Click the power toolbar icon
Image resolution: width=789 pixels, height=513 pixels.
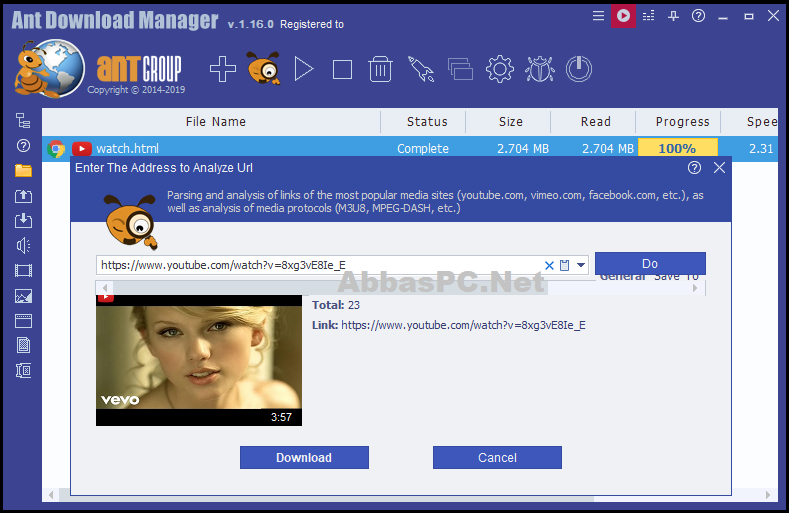pyautogui.click(x=579, y=69)
